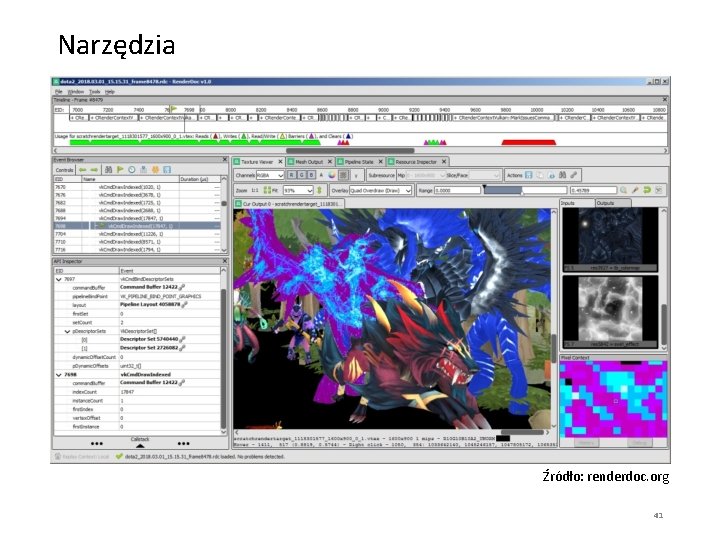Click the green bookmark flag in Event Browser
Image resolution: width=720 pixels, height=540 pixels.
(x=120, y=170)
